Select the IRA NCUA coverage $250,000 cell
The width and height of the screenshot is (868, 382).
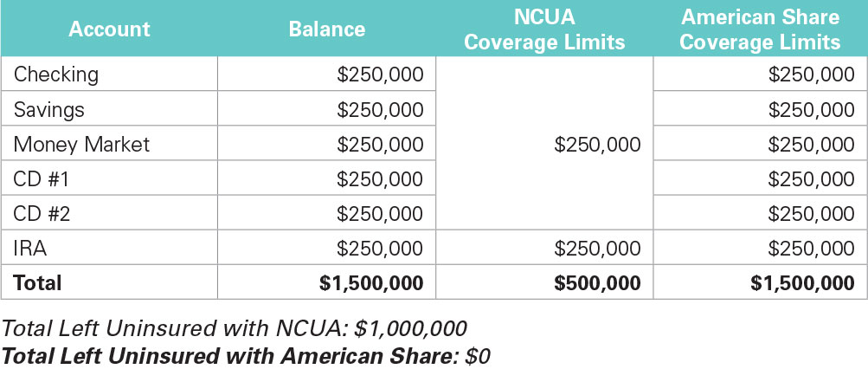tap(544, 248)
